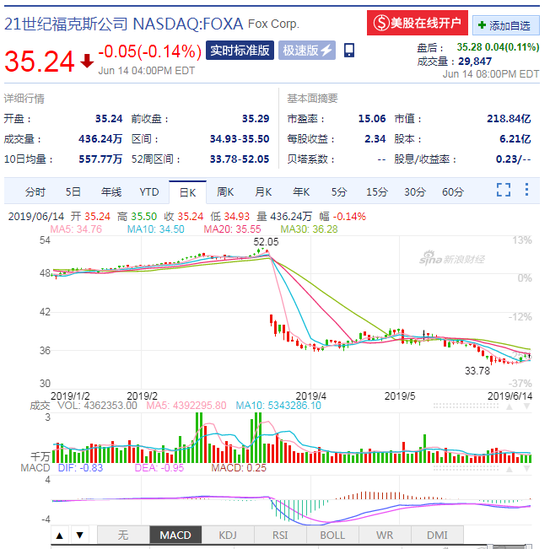The height and width of the screenshot is (549, 550).
Task: Click the black down-arrow indicator button
Action: coord(80,535)
